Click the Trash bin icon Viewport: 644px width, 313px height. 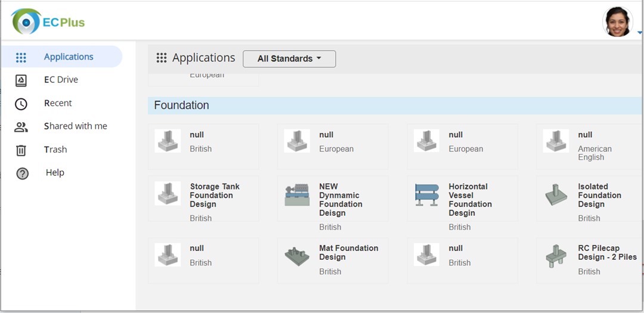pyautogui.click(x=21, y=150)
